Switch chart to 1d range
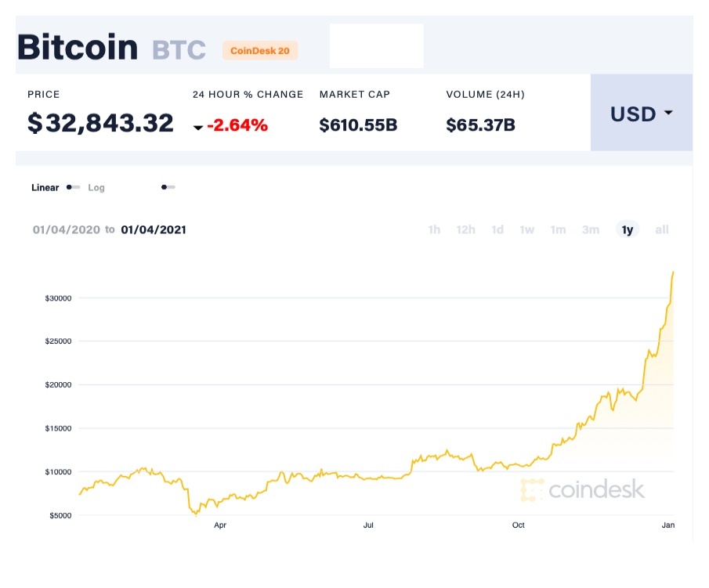 click(497, 229)
